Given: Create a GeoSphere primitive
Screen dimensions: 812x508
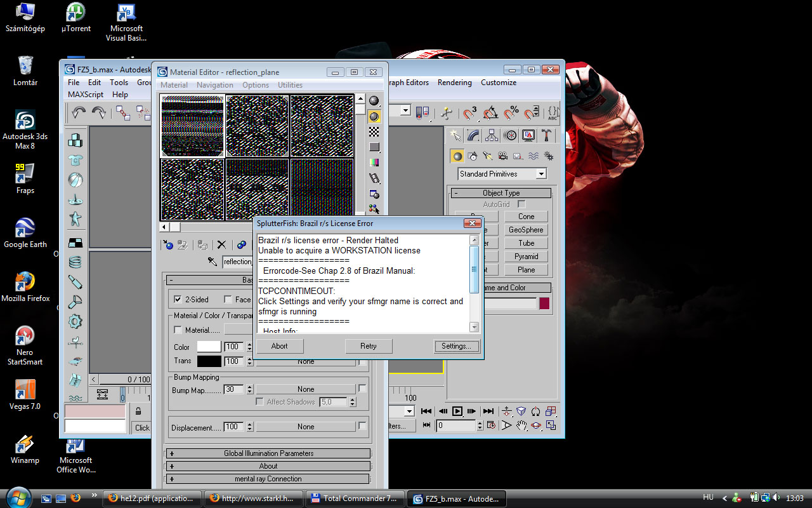Looking at the screenshot, I should tap(526, 230).
